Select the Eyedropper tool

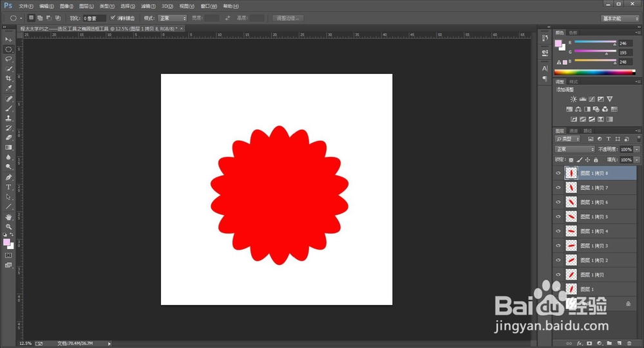point(8,88)
